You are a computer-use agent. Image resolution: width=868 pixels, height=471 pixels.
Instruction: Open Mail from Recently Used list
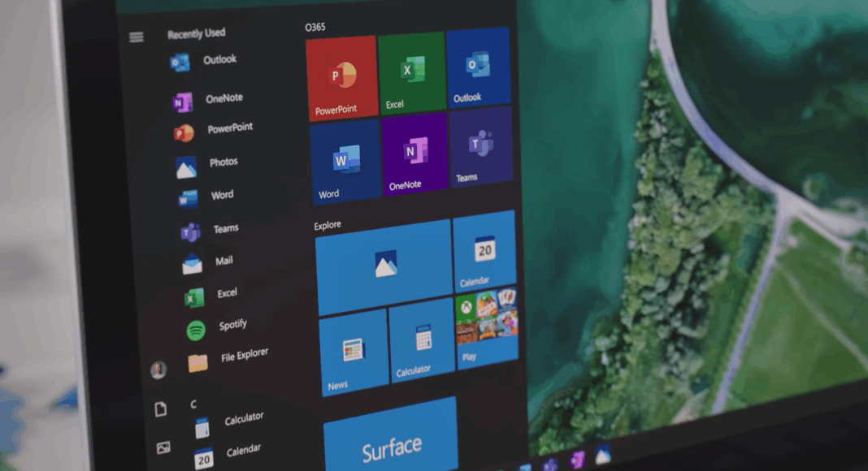(x=208, y=262)
